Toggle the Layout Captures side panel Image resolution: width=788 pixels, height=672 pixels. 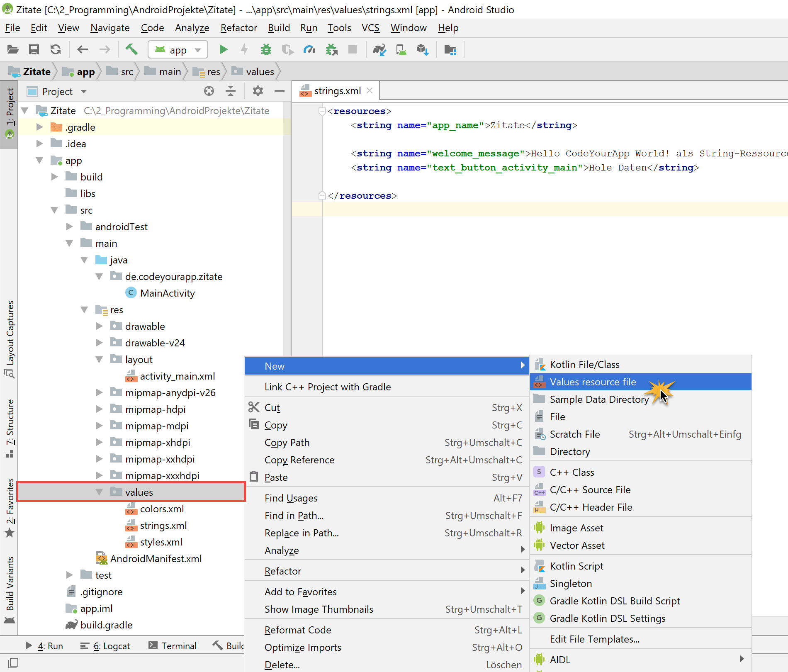pyautogui.click(x=10, y=339)
